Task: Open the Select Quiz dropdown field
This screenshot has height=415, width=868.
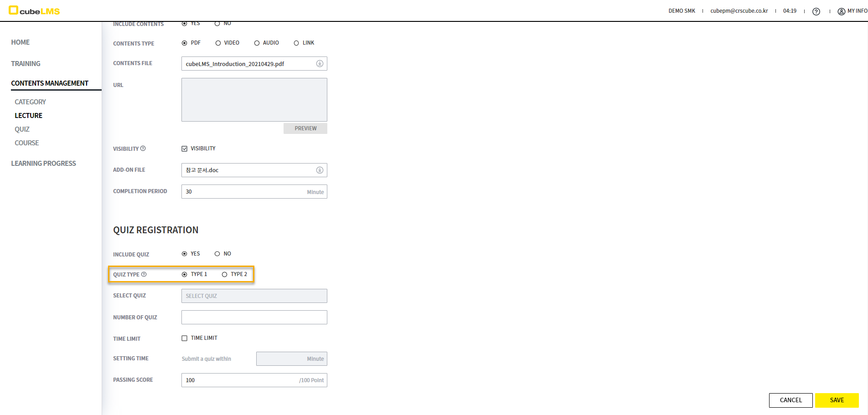Action: (x=254, y=296)
